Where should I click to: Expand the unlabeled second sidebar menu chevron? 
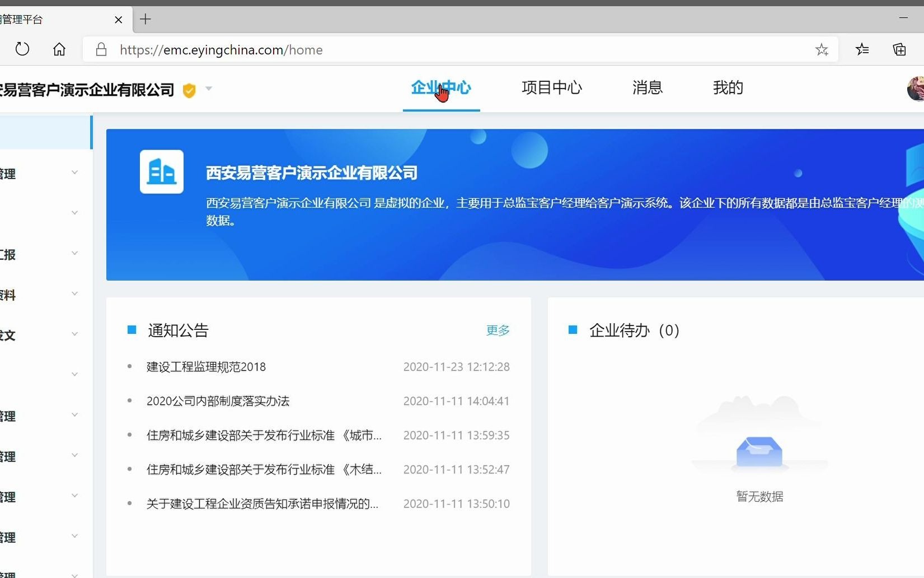tap(74, 213)
